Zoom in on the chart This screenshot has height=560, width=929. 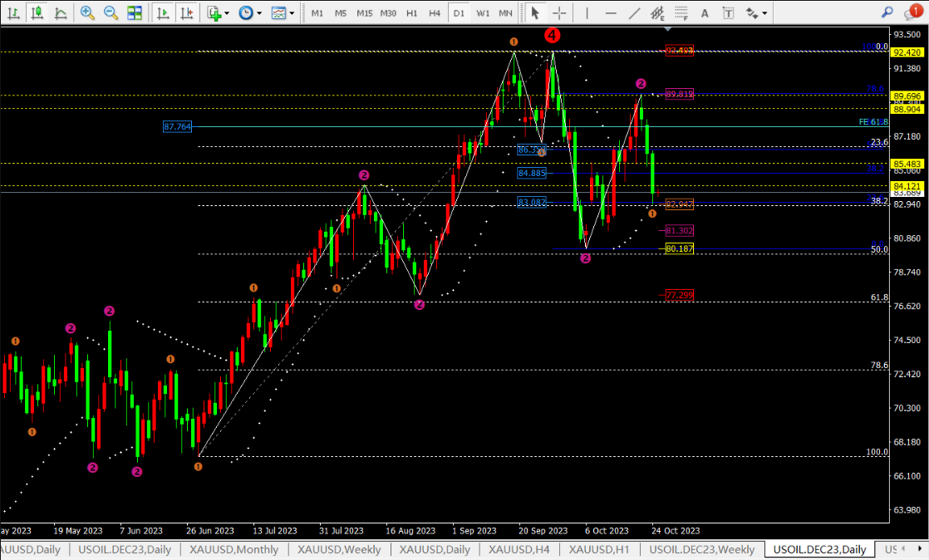[87, 12]
